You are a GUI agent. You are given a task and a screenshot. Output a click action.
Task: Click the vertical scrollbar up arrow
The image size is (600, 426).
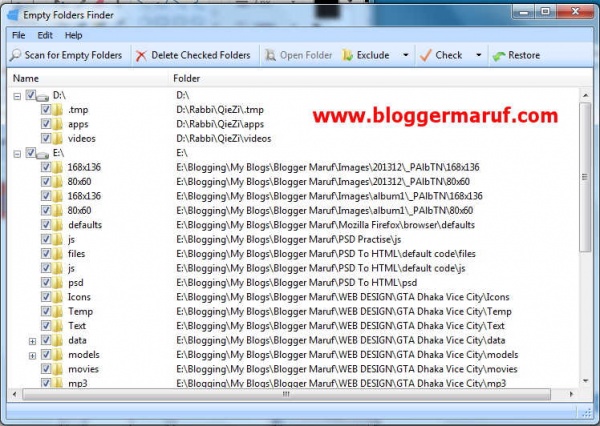pyautogui.click(x=585, y=95)
